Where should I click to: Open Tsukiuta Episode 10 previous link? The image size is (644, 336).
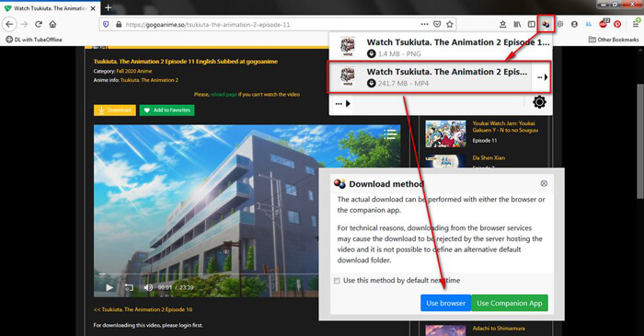(x=143, y=309)
